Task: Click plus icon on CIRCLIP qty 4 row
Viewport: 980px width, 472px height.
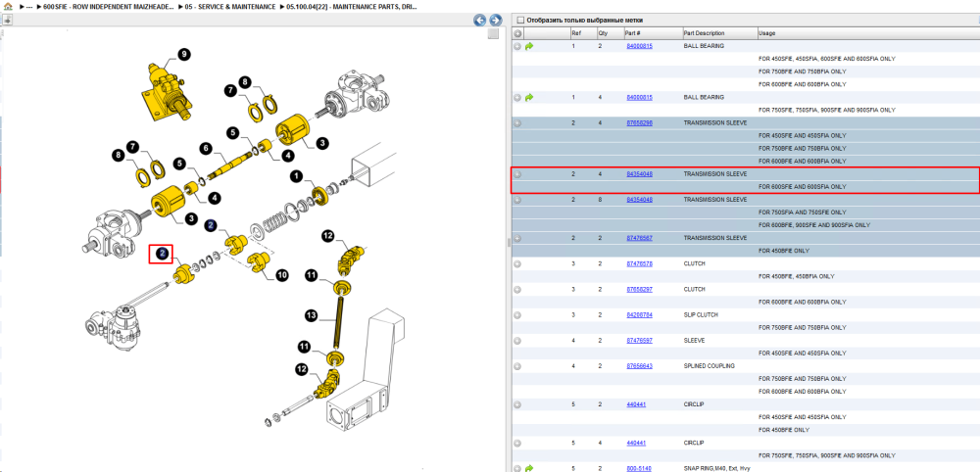Action: tap(517, 443)
